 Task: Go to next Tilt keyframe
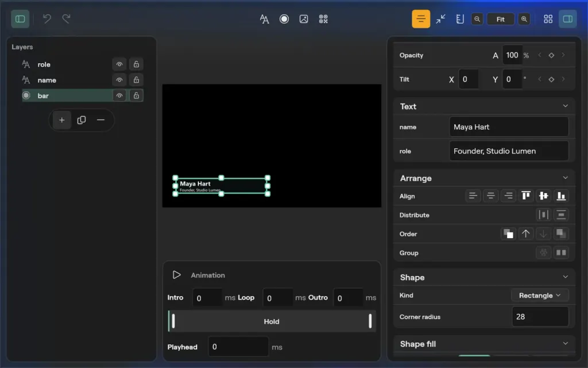[563, 79]
